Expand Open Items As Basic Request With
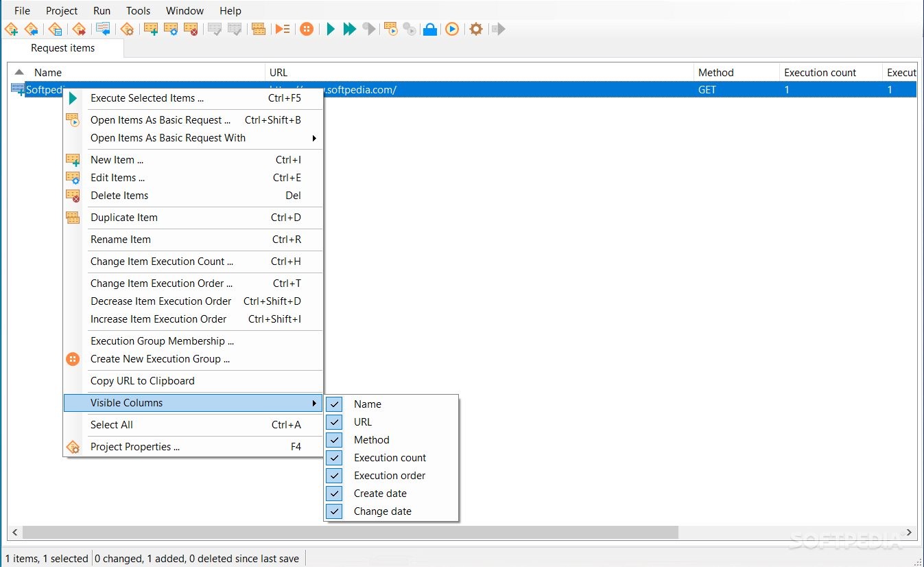The height and width of the screenshot is (567, 924). tap(193, 138)
